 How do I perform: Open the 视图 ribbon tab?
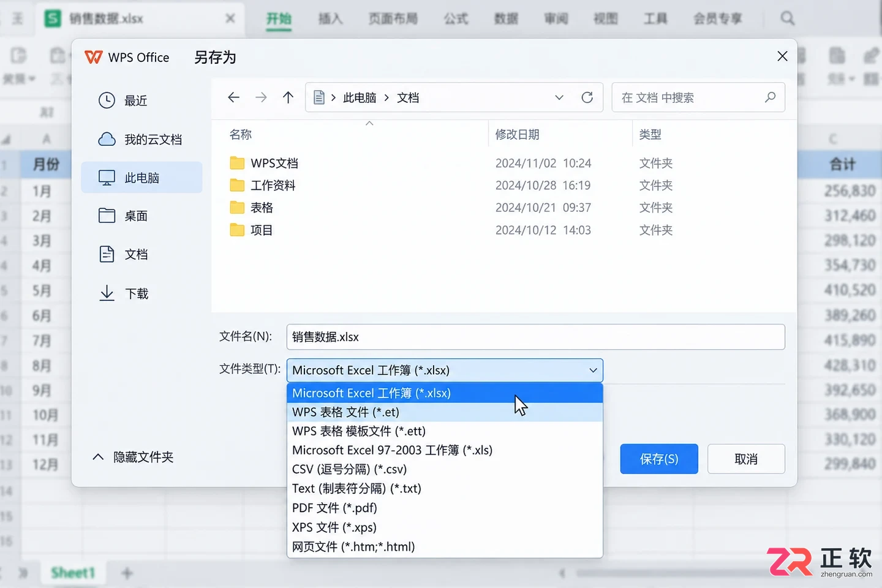[606, 18]
